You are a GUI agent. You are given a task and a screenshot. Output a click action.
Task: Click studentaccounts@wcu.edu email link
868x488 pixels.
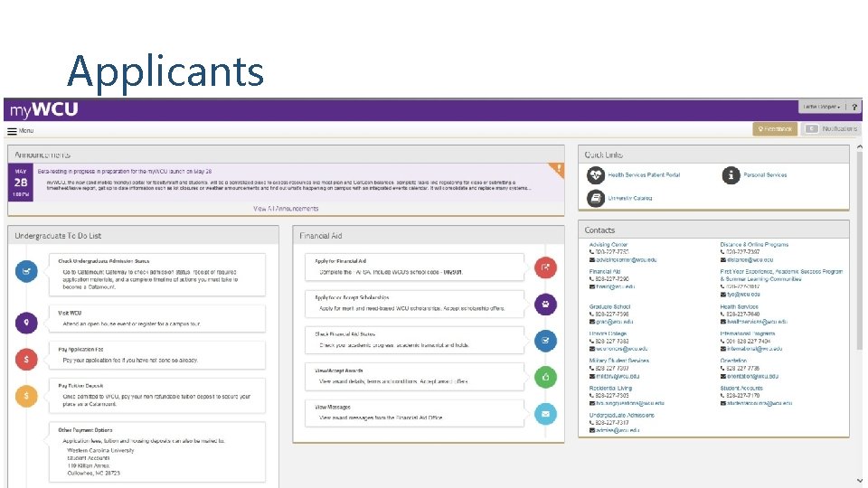759,403
